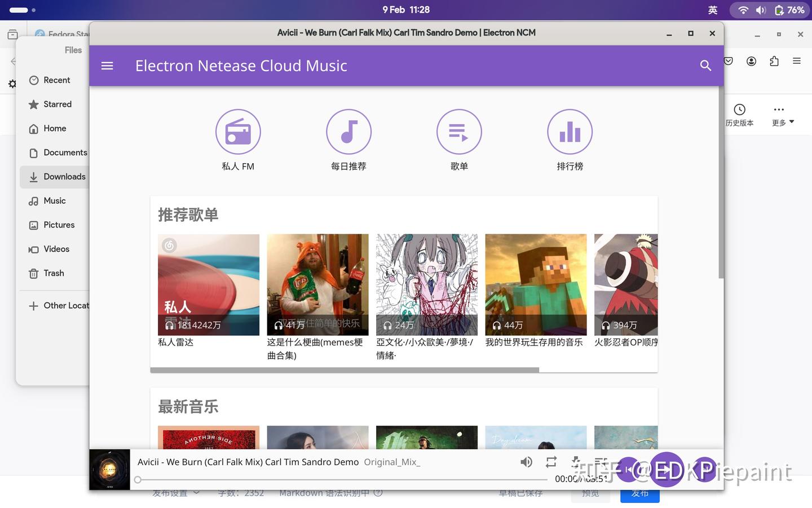This screenshot has height=508, width=812.
Task: Click the main vertical scrollbar in NCM
Action: pos(721,182)
